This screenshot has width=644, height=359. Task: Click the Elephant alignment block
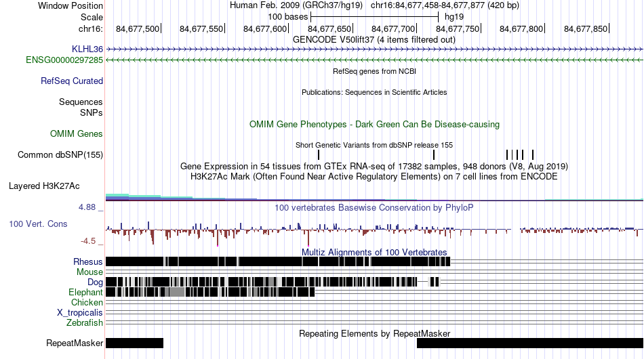(210, 292)
